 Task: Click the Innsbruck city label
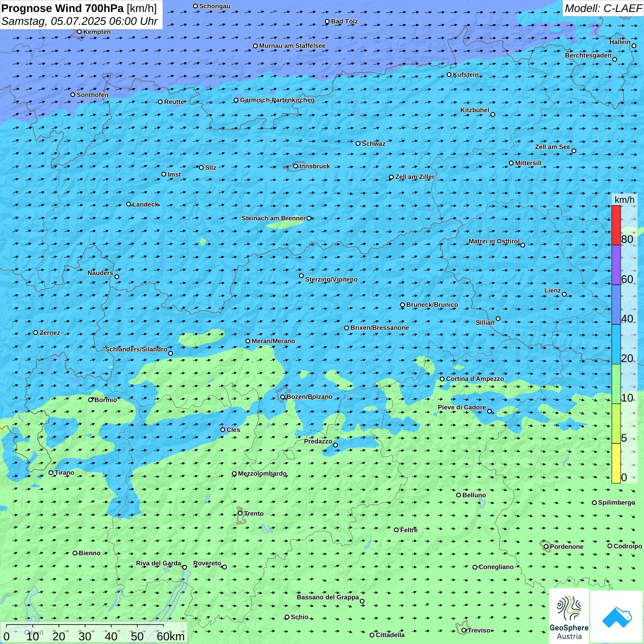(x=315, y=166)
